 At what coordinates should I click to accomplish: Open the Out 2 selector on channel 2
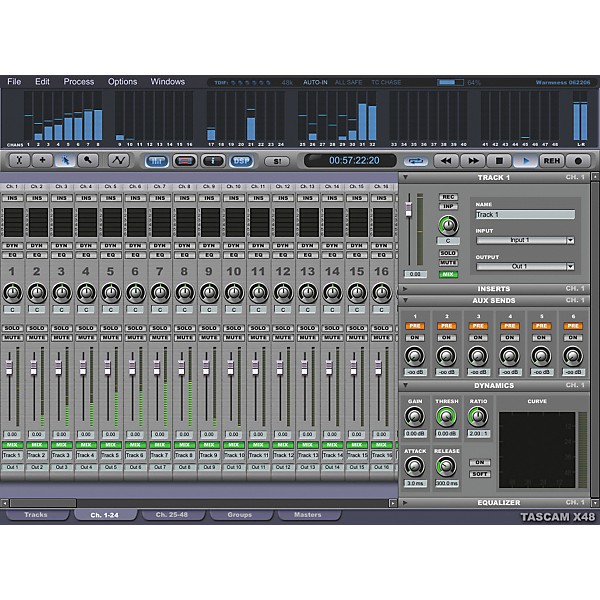point(37,467)
